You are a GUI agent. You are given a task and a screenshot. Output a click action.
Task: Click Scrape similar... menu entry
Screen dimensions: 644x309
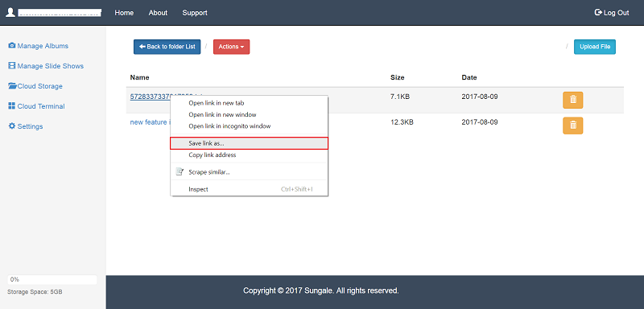[x=249, y=172]
